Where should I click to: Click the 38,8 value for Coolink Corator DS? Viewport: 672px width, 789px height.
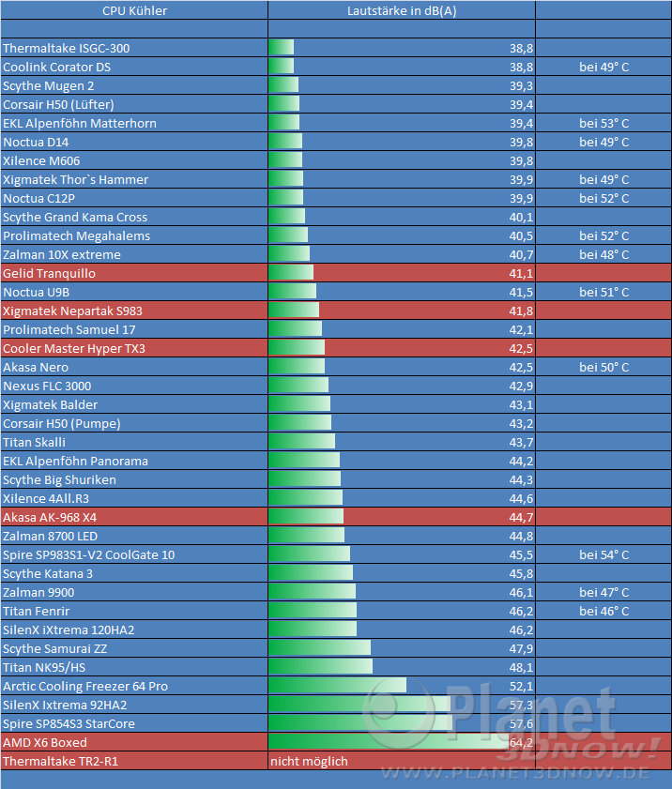click(x=521, y=67)
